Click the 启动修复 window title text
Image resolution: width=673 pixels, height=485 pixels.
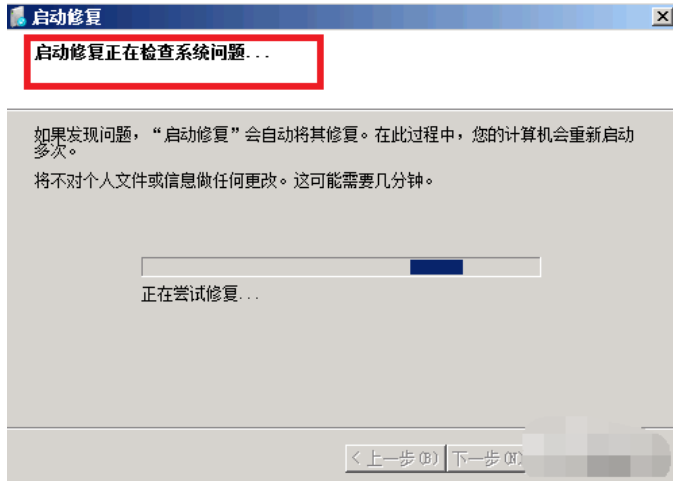[67, 17]
